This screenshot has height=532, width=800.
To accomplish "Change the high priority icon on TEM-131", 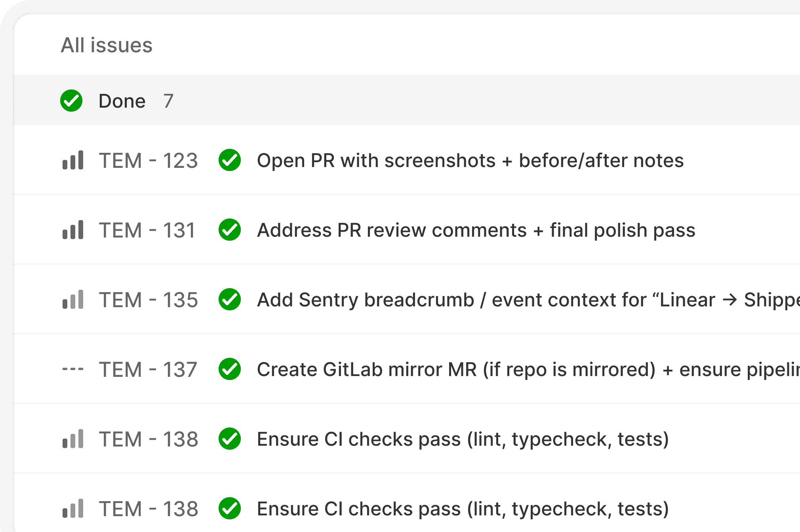I will [x=73, y=230].
